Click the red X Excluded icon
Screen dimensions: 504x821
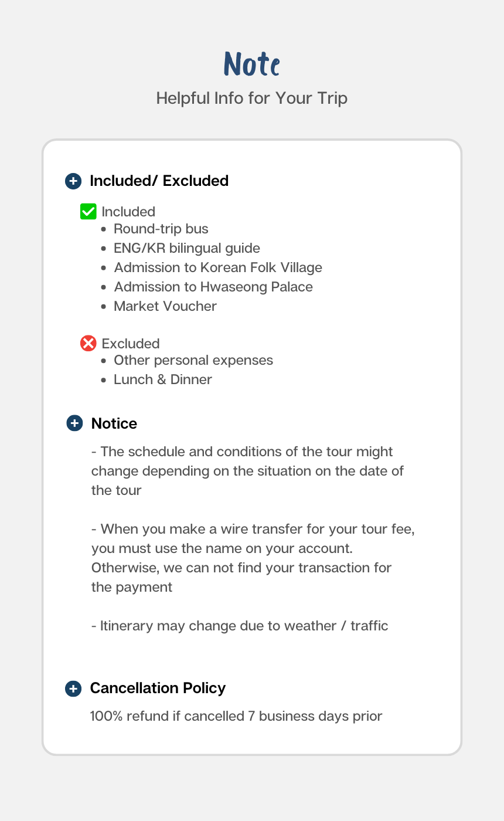pyautogui.click(x=88, y=343)
